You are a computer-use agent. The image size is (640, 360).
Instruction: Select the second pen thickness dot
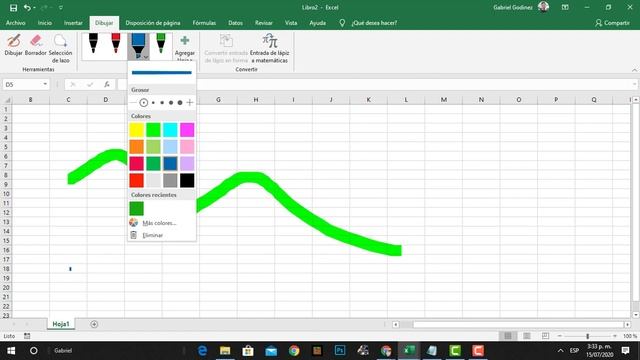[153, 102]
